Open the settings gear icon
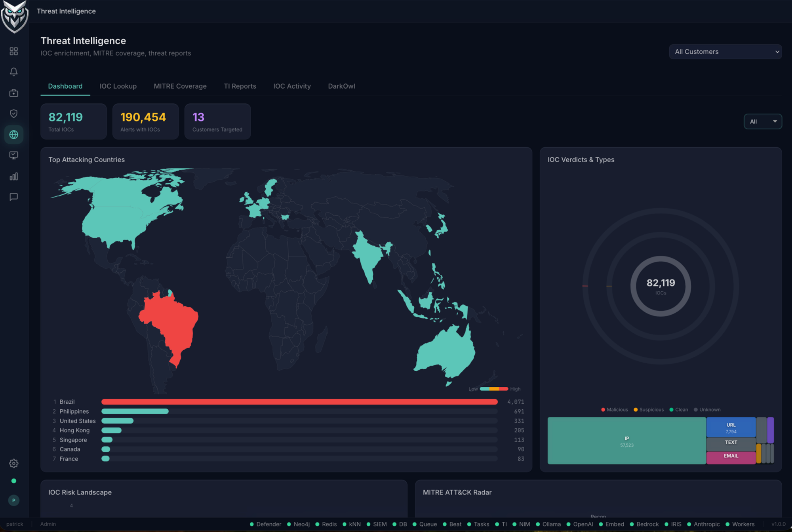Viewport: 792px width, 532px height. pos(14,463)
